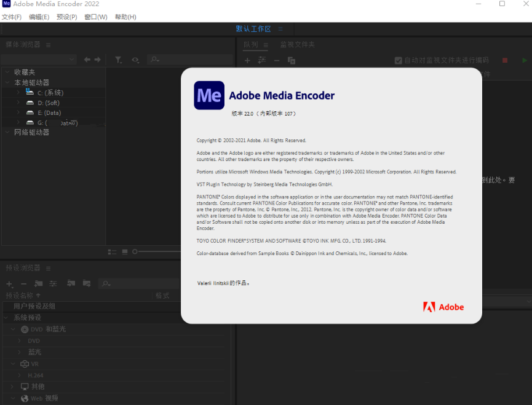Click the filter icon in media browser
532x405 pixels.
(119, 60)
